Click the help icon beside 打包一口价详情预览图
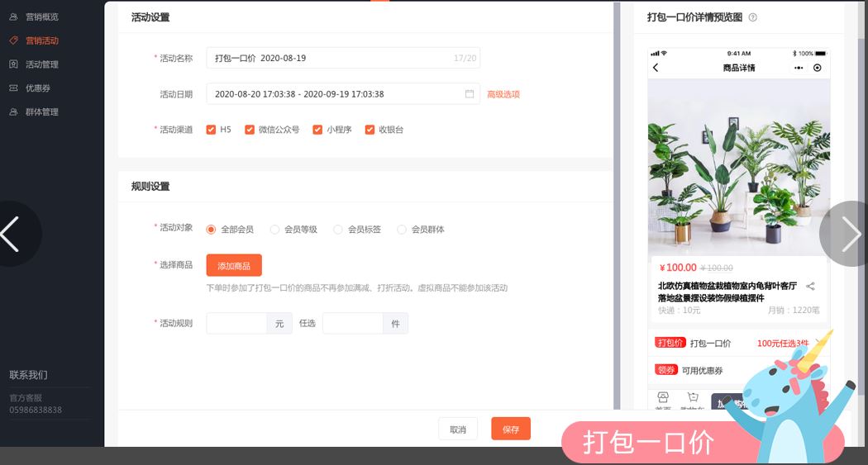The width and height of the screenshot is (868, 465). tap(752, 17)
